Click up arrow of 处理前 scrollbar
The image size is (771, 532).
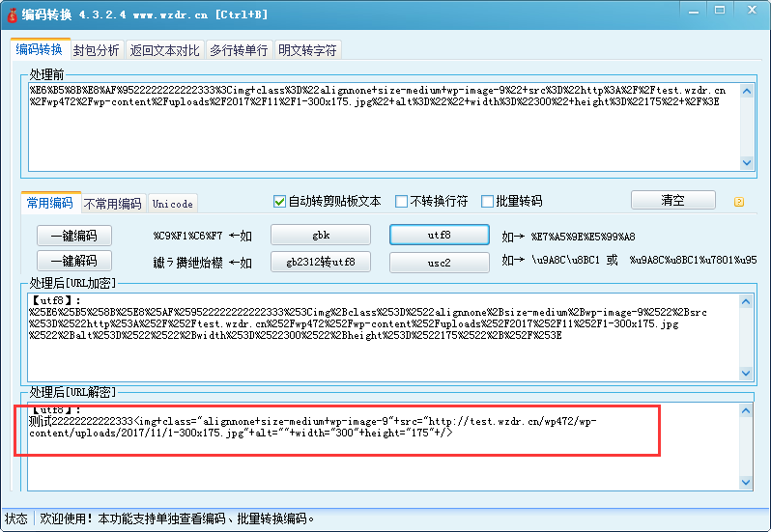pyautogui.click(x=747, y=91)
